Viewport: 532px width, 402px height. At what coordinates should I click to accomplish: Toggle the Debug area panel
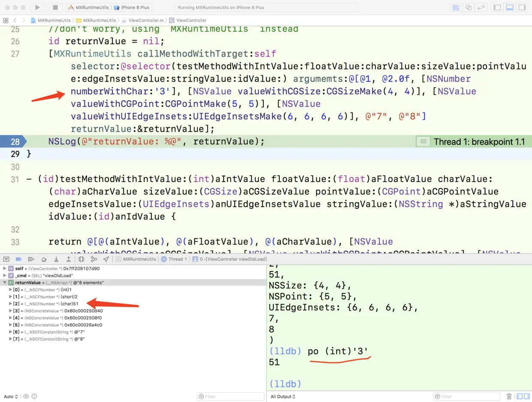point(510,7)
